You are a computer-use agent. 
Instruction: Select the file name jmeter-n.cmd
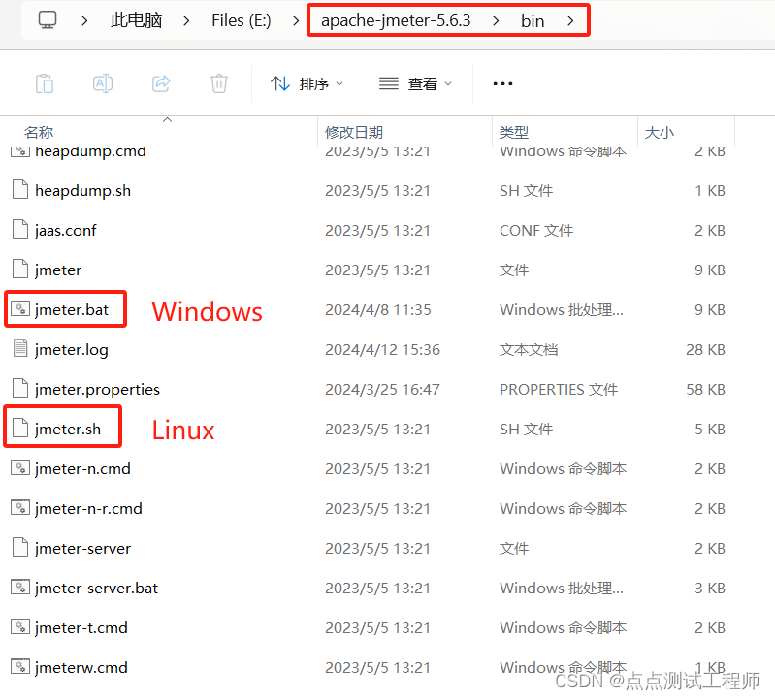click(82, 469)
